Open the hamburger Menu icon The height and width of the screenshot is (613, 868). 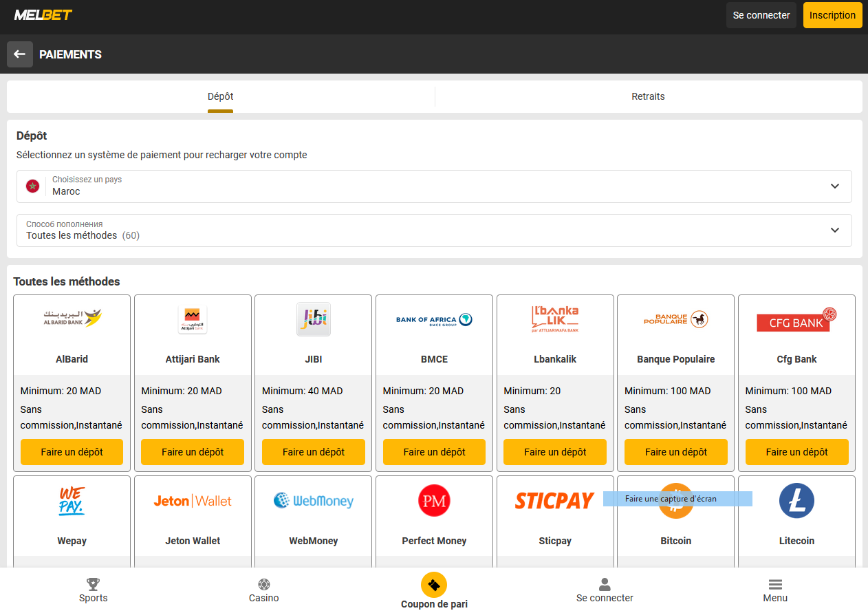(775, 584)
